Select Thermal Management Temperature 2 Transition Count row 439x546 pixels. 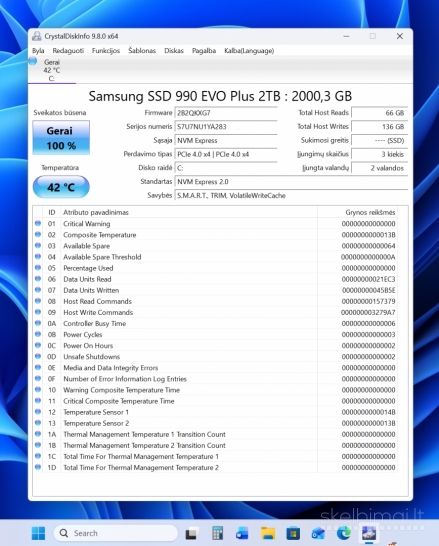tap(215, 445)
